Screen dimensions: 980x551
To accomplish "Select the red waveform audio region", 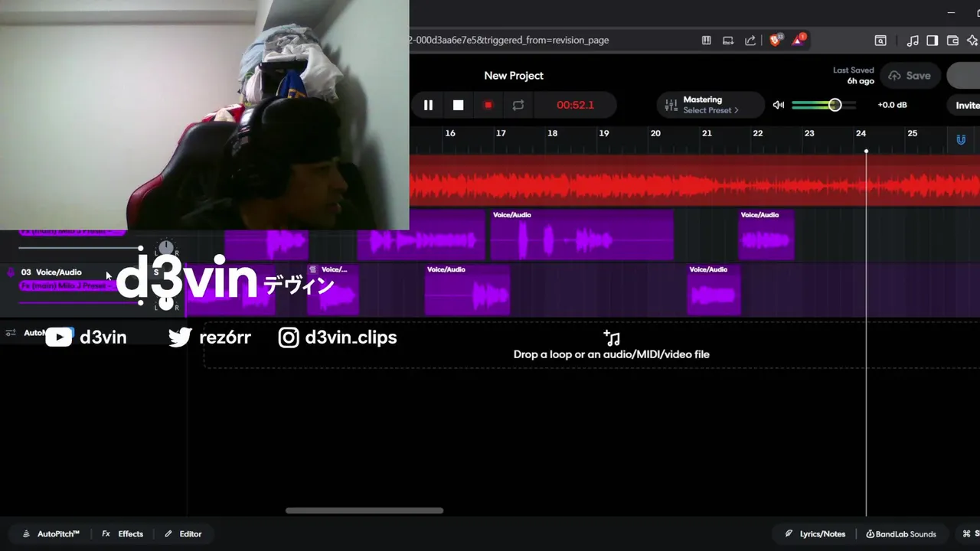I will pos(694,181).
